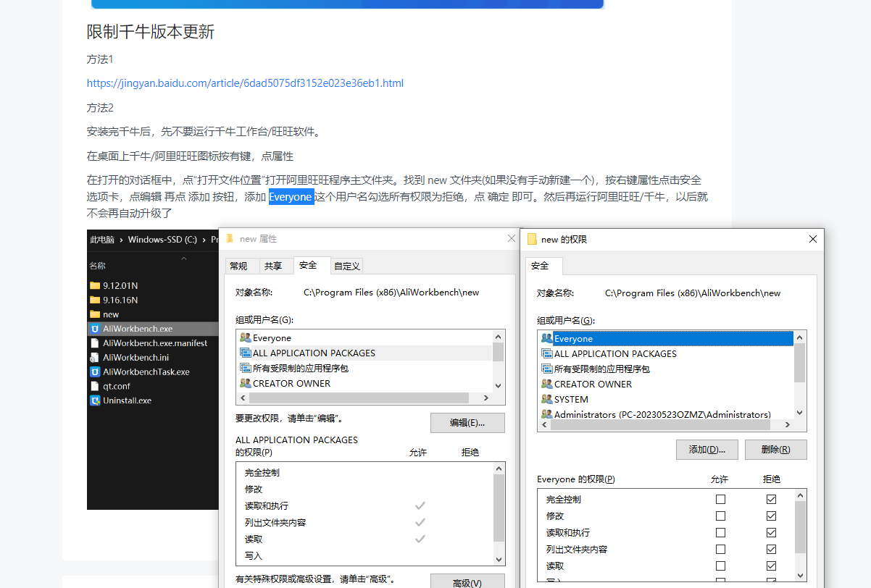Check Allow box for 读取 permission
871x588 pixels.
(720, 566)
